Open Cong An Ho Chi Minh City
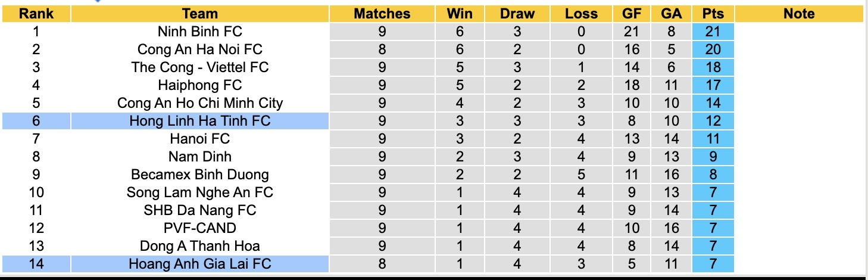This screenshot has height=280, width=868. [200, 103]
